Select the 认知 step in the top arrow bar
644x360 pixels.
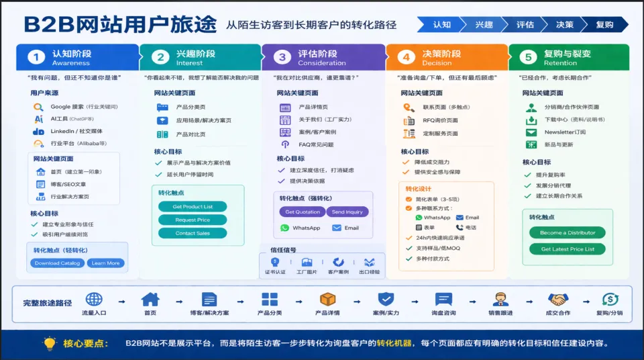pyautogui.click(x=442, y=25)
